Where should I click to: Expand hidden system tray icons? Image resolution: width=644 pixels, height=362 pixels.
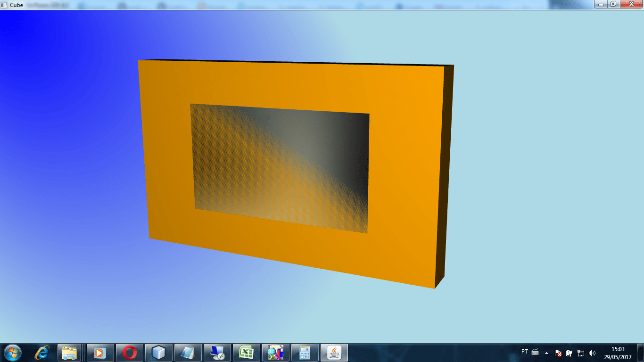pos(547,353)
